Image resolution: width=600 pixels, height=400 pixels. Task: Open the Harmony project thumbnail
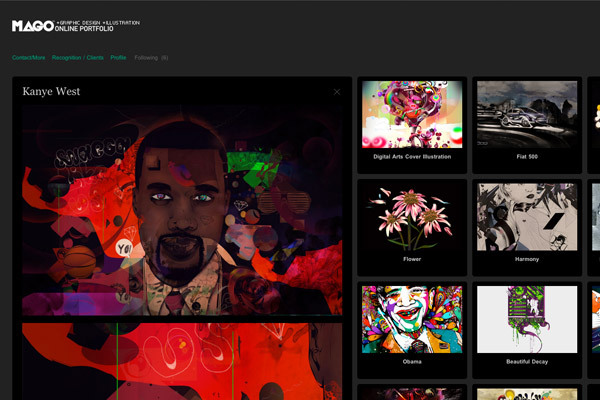527,217
